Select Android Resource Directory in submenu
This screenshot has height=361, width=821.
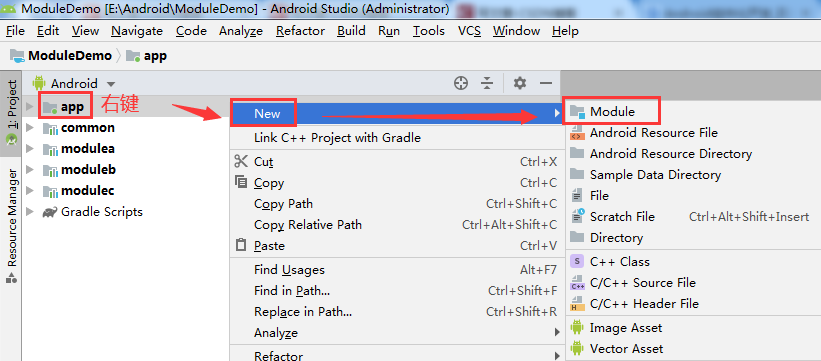pyautogui.click(x=693, y=154)
